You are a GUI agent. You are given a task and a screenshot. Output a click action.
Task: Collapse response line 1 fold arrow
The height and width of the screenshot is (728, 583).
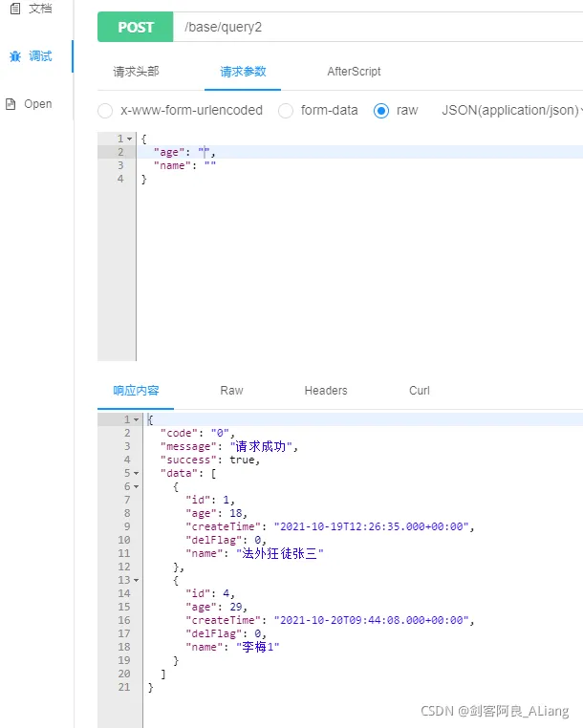point(136,419)
